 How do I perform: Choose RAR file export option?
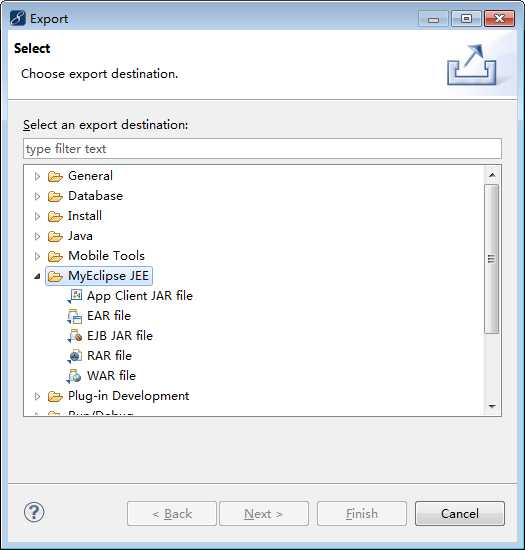pyautogui.click(x=109, y=356)
